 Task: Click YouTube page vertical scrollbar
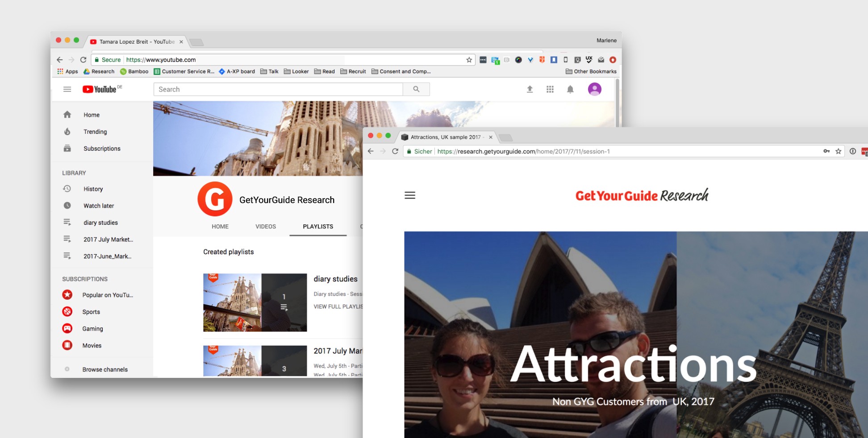(x=617, y=103)
